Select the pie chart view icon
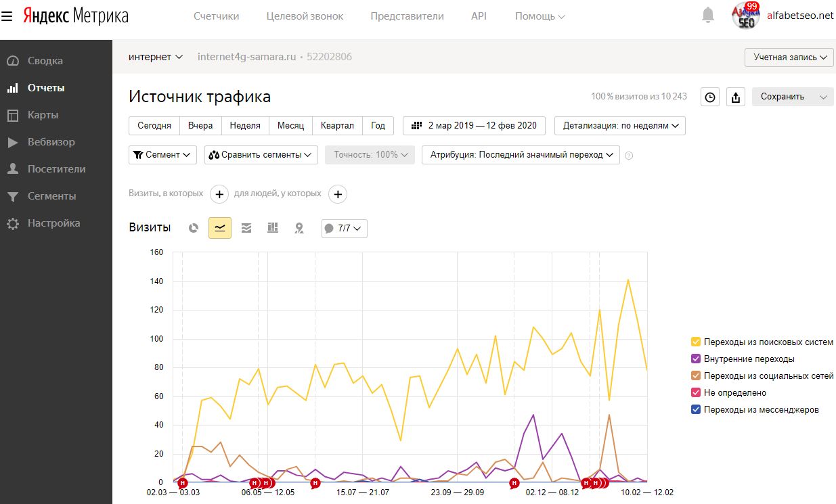Screen dimensions: 836x504 [x=194, y=228]
